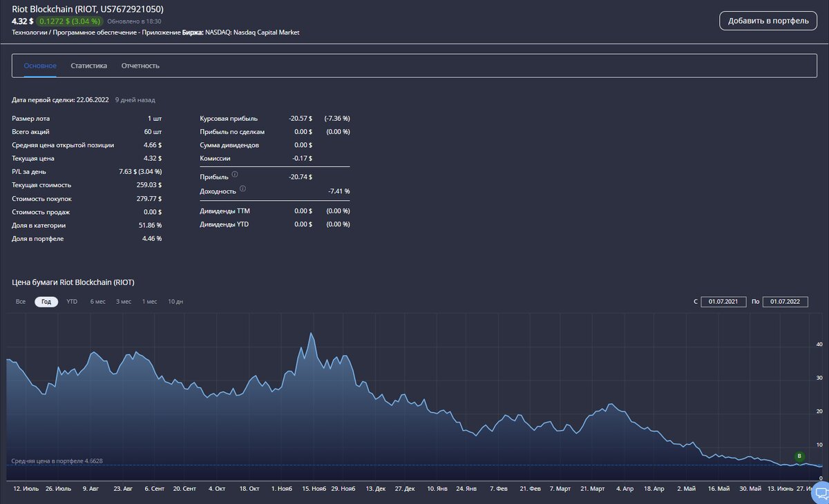This screenshot has height=504, width=829.
Task: Open the info icon next to Доходность
Action: coord(243,188)
